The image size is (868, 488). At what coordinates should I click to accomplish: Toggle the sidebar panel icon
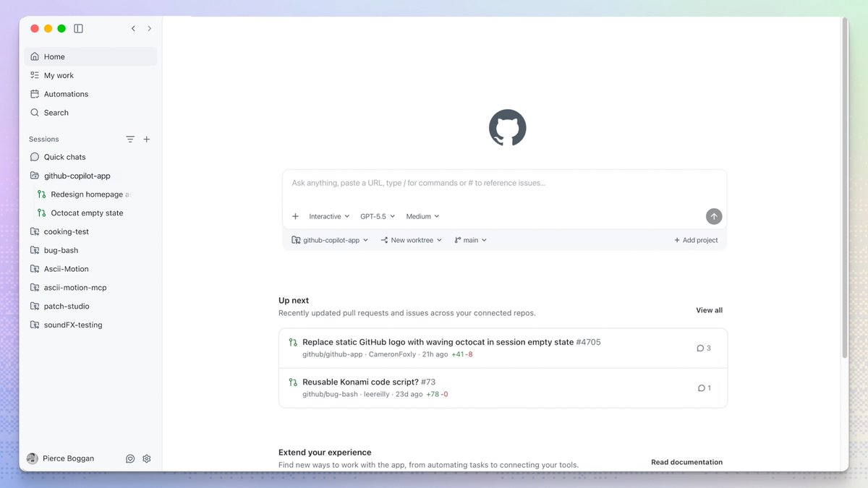[x=79, y=28]
